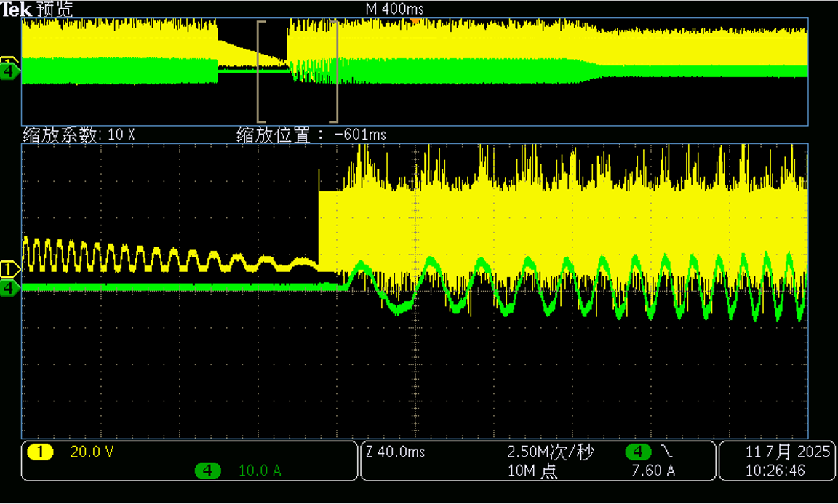Click channel 4 ground marker beside main graticule
Viewport: 838px width, 504px height.
click(10, 288)
